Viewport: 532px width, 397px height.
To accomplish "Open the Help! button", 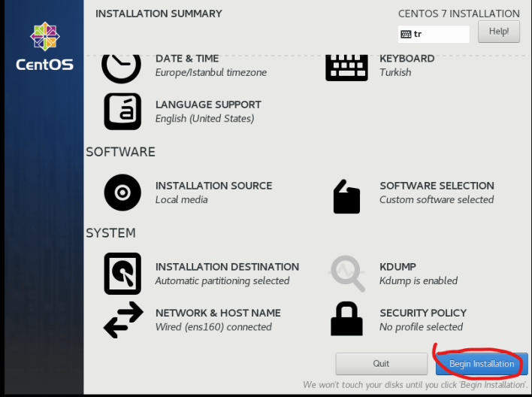I will (x=499, y=32).
